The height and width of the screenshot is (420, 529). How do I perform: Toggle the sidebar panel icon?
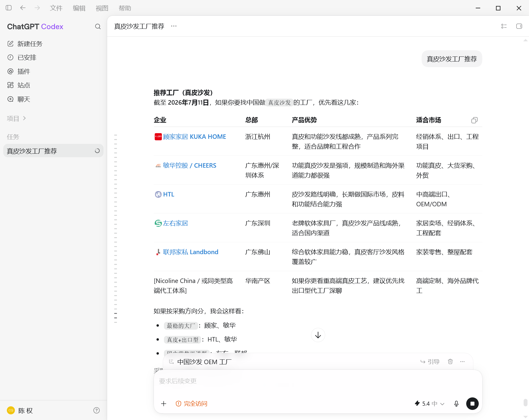(9, 8)
